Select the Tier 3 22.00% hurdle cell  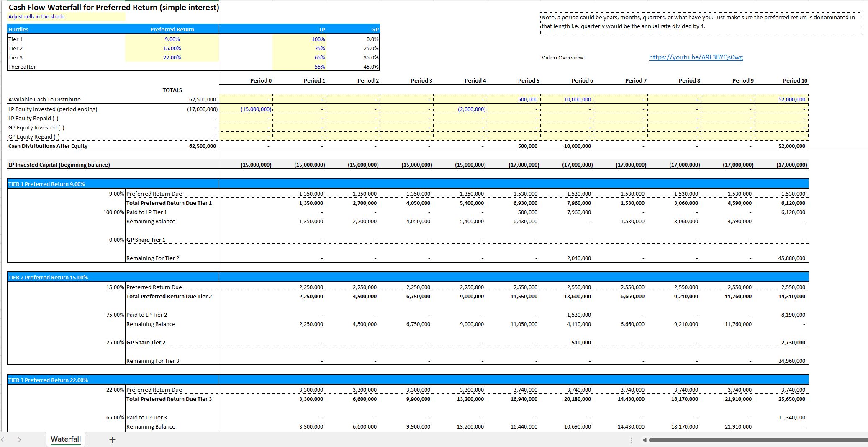172,57
